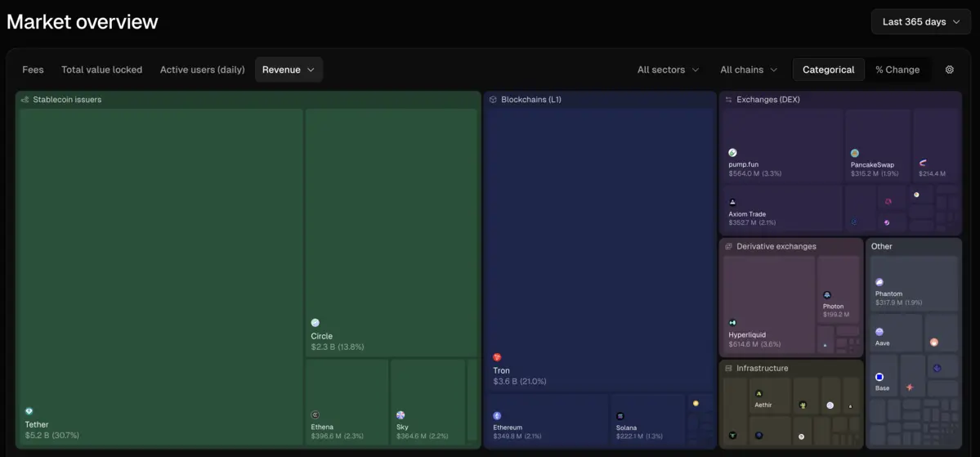This screenshot has height=457, width=980.
Task: Open the Stablecoin issuers sector heading
Action: point(67,100)
